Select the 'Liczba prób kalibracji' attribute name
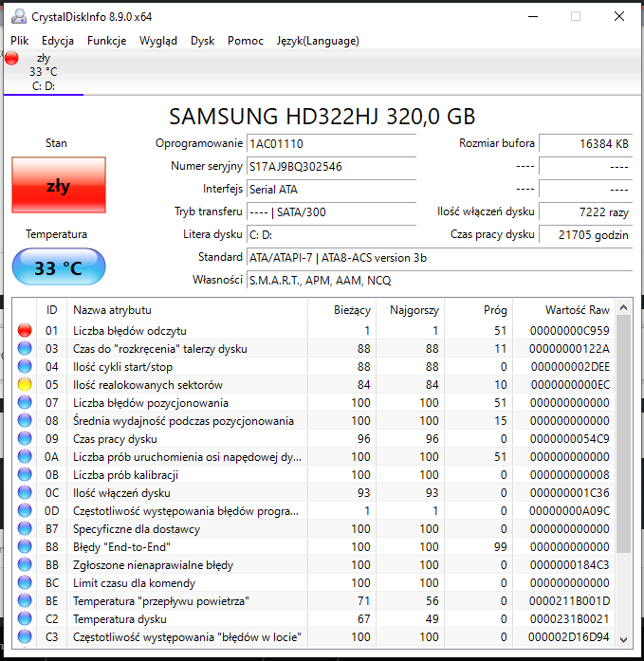Screen dimensions: 644x661 point(125,475)
